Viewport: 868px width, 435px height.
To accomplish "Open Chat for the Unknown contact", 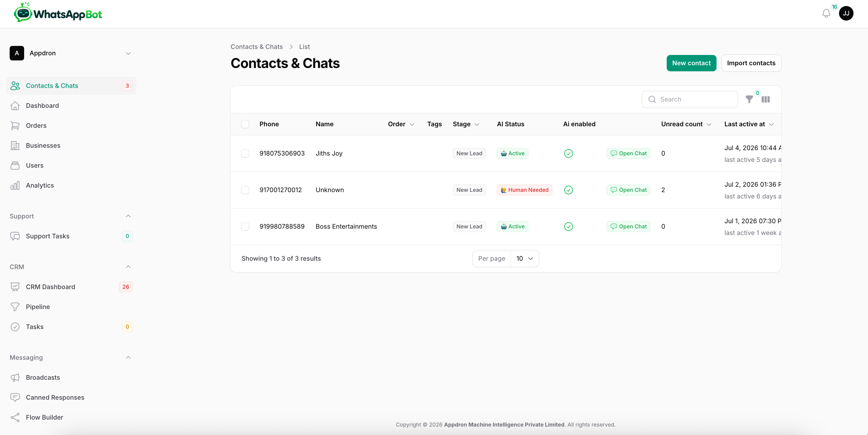I will click(628, 190).
